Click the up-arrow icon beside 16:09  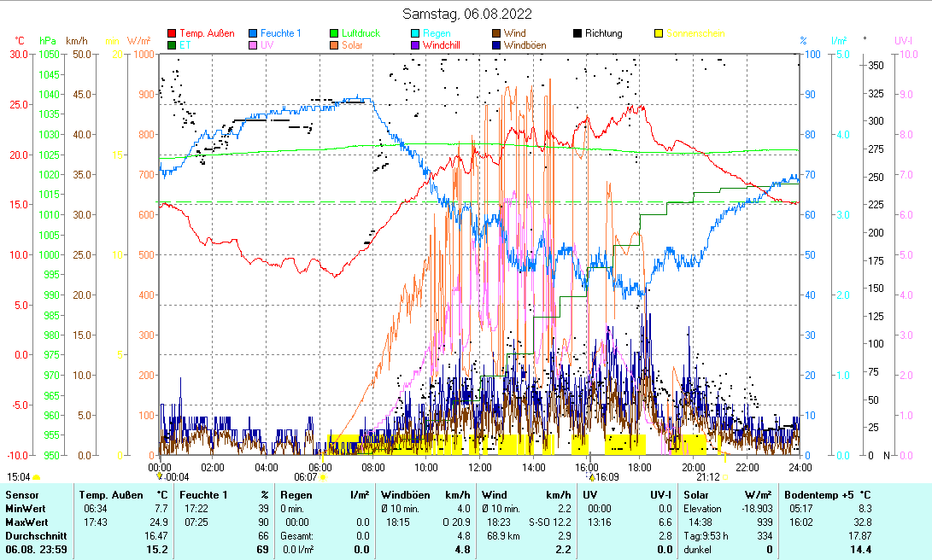point(592,477)
